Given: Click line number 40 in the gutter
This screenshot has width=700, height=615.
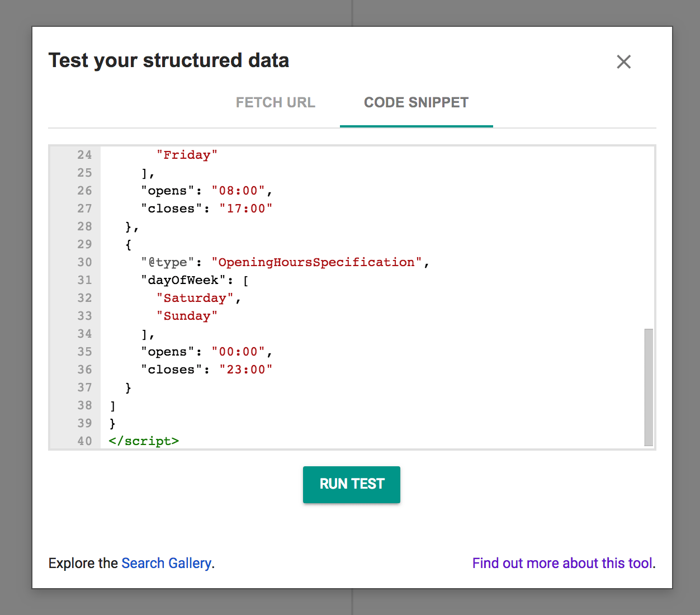Looking at the screenshot, I should click(84, 441).
